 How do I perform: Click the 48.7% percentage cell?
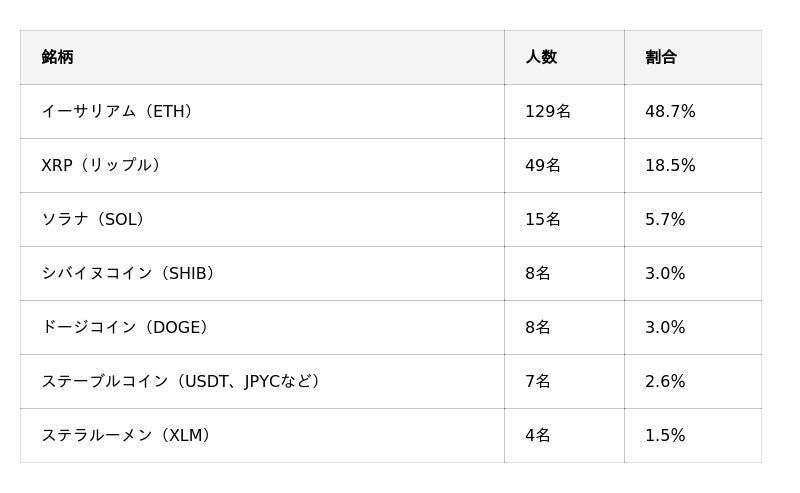(670, 111)
